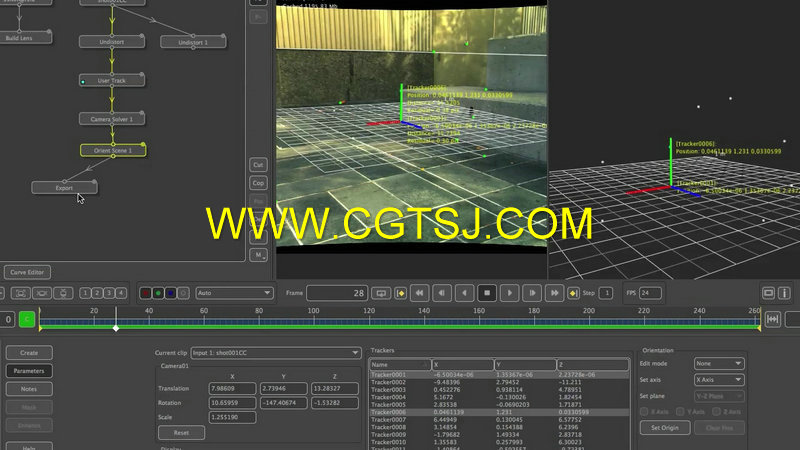This screenshot has height=450, width=800.
Task: Open the Auto dropdown in the toolbar
Action: (x=234, y=293)
